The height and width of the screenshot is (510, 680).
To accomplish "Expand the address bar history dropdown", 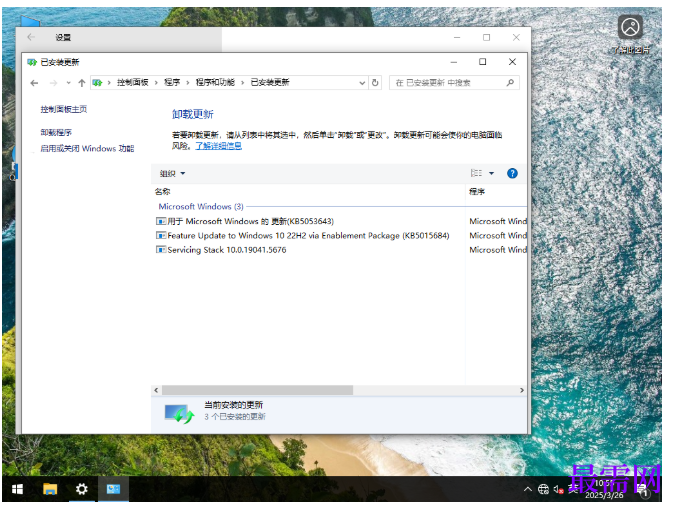I will tap(362, 83).
